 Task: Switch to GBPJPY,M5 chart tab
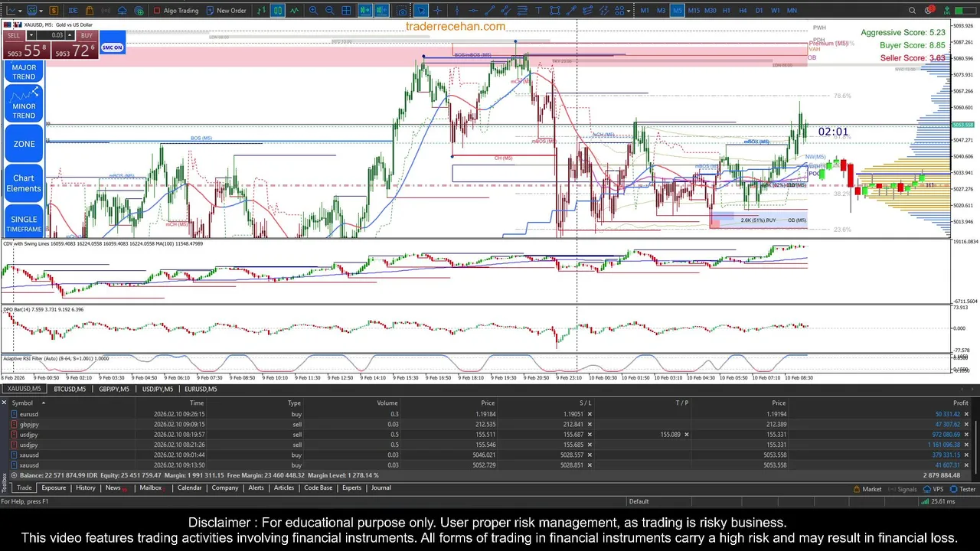click(x=115, y=390)
